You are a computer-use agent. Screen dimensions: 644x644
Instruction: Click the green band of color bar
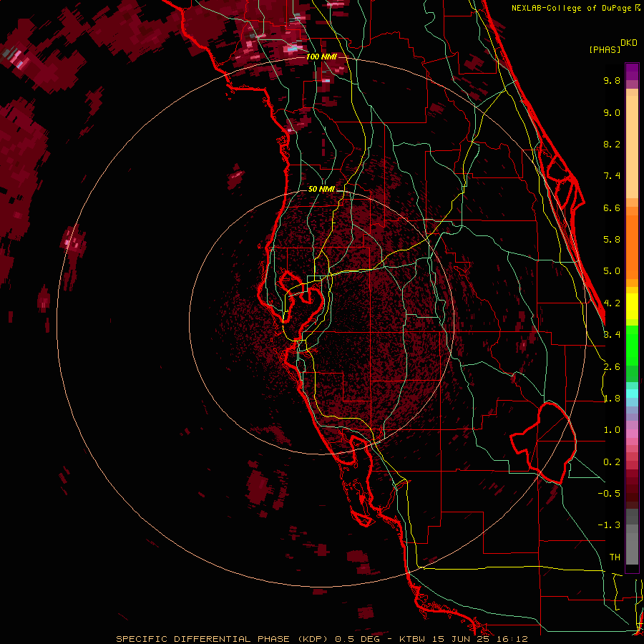(x=632, y=346)
